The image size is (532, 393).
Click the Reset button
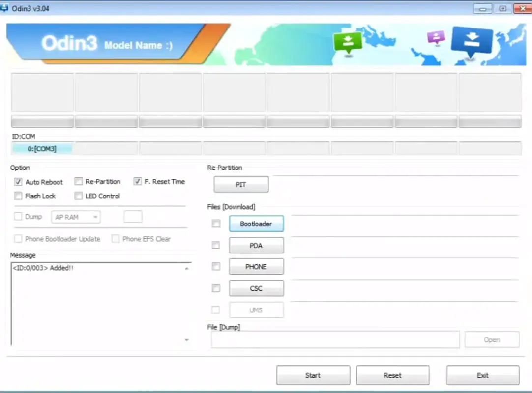pos(393,375)
